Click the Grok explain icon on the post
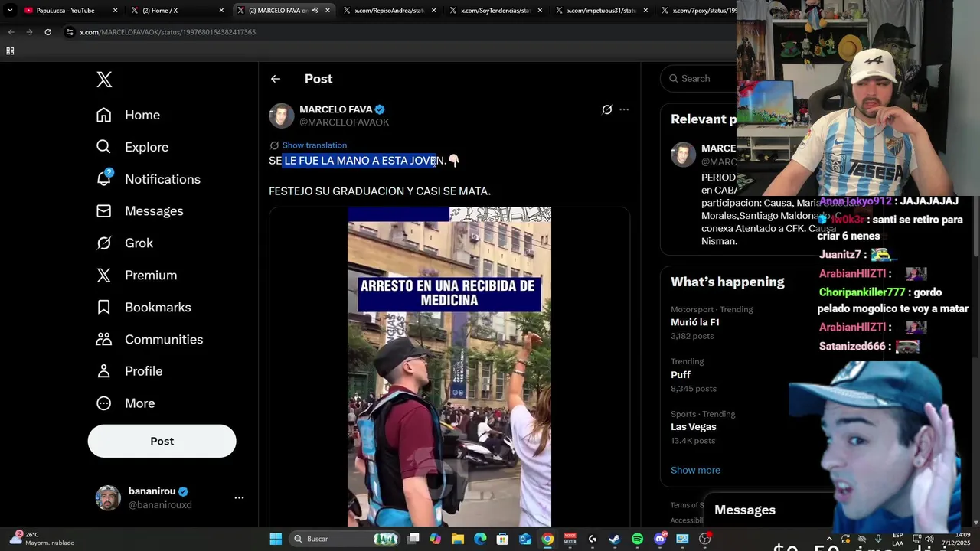This screenshot has height=551, width=980. click(607, 109)
